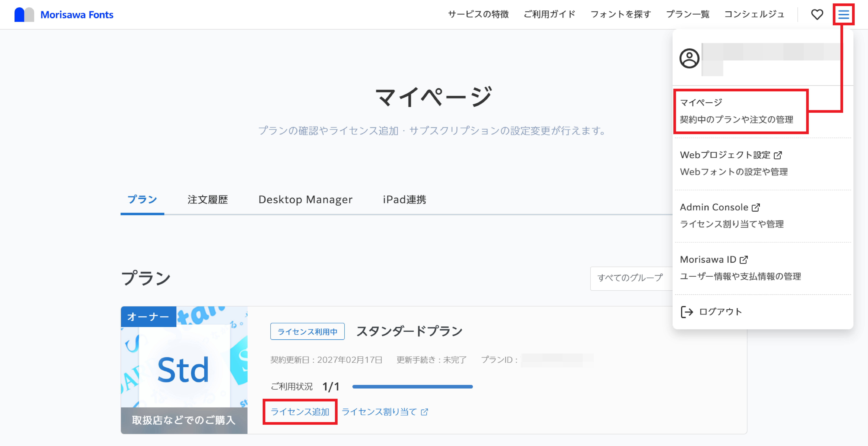Click the オーナー label on plan card

[149, 317]
